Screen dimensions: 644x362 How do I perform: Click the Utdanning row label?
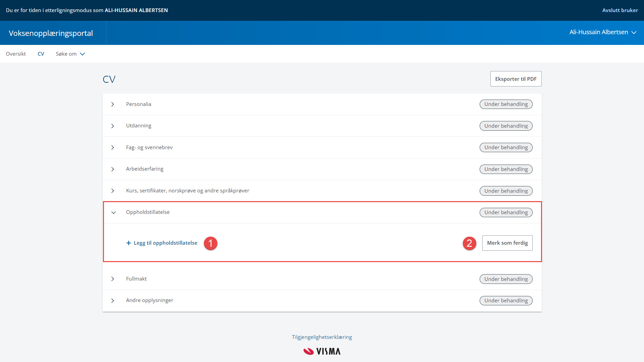pyautogui.click(x=139, y=126)
